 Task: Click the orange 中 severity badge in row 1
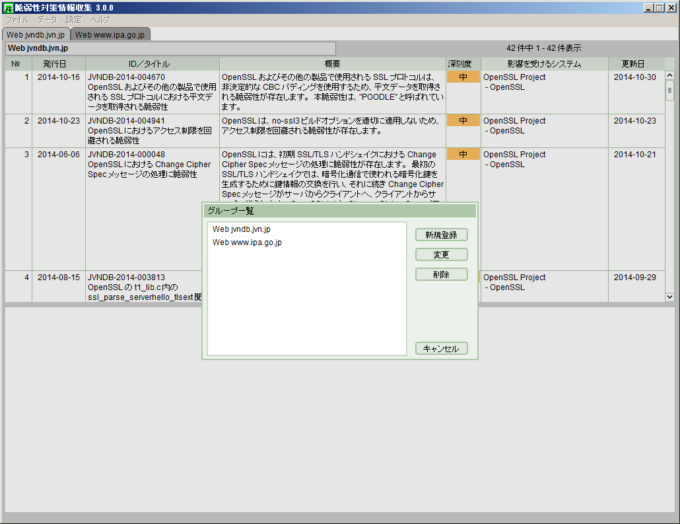(463, 76)
